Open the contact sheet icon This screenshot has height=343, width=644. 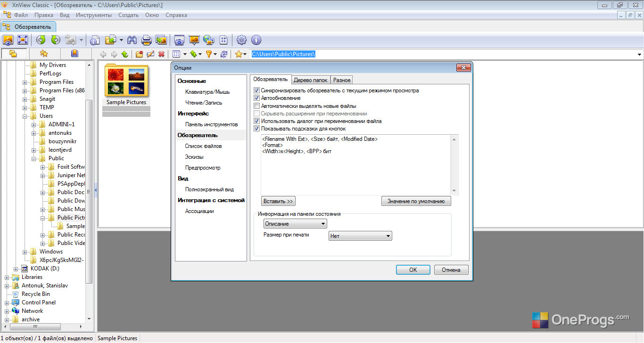(223, 40)
